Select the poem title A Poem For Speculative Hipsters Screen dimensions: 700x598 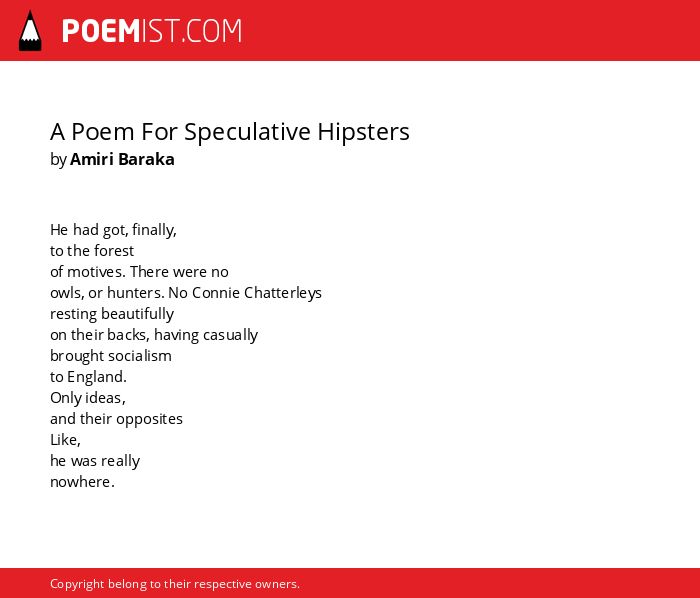[229, 132]
